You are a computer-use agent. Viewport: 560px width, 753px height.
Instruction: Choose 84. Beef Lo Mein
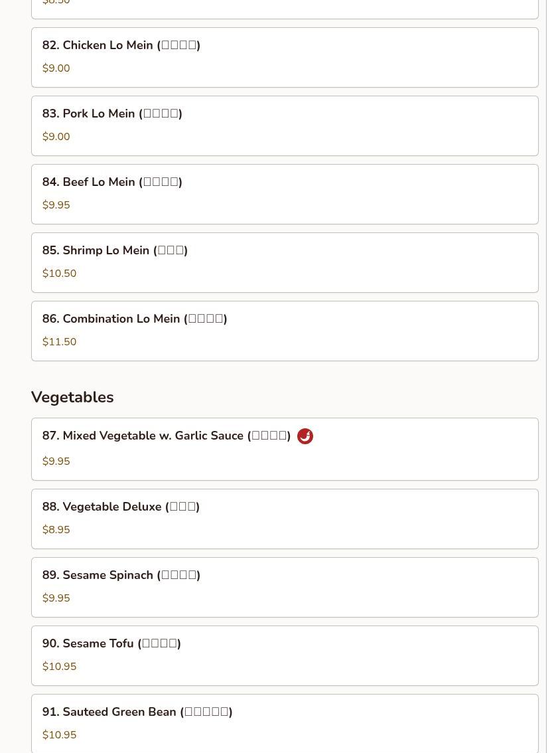pyautogui.click(x=285, y=194)
